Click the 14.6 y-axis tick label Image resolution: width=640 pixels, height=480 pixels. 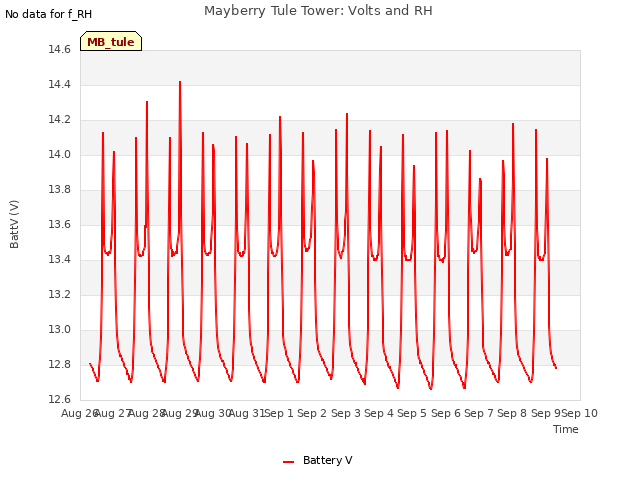(60, 50)
